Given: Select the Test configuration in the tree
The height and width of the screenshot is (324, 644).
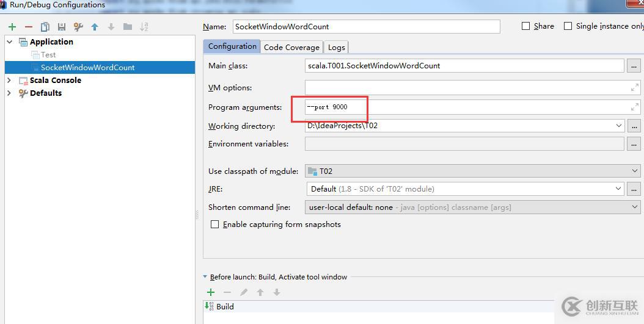Looking at the screenshot, I should pos(48,54).
